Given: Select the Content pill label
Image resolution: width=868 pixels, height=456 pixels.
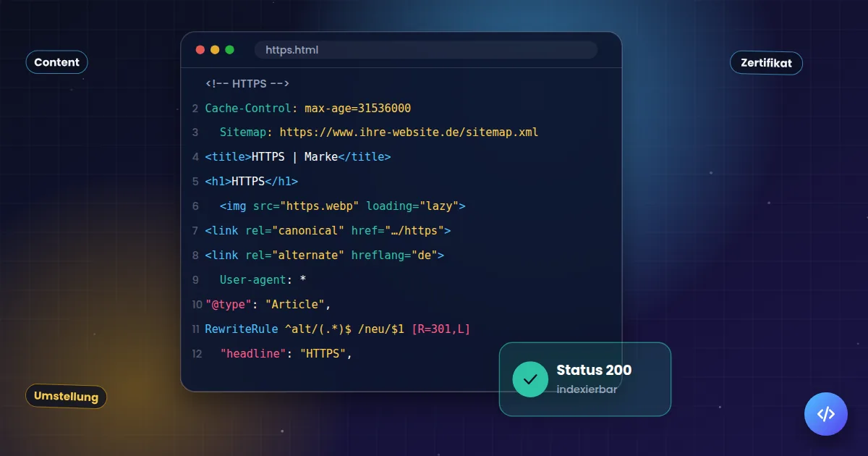Looking at the screenshot, I should tap(56, 62).
